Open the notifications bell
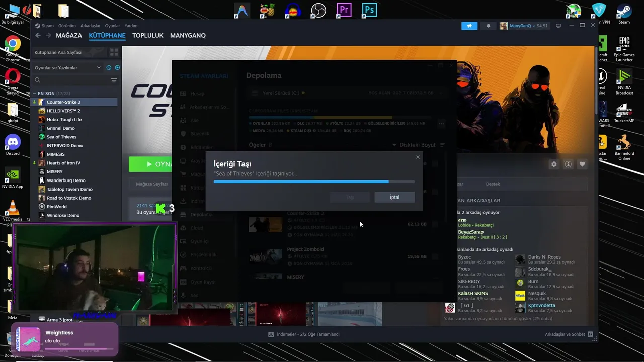This screenshot has width=644, height=362. pyautogui.click(x=488, y=26)
